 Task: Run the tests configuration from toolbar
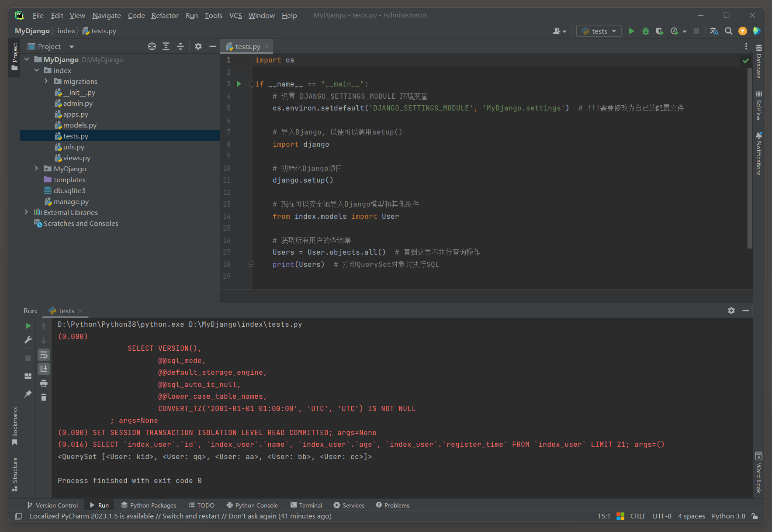tap(631, 31)
